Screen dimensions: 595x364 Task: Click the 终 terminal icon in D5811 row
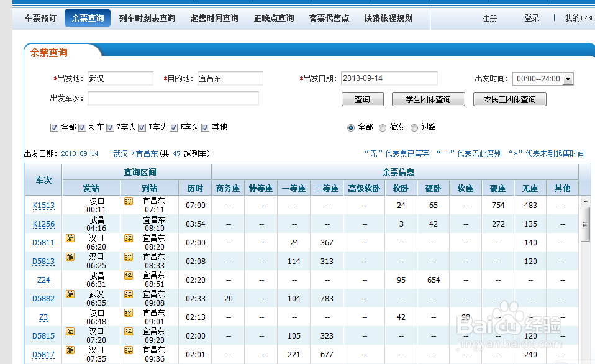[x=129, y=239]
